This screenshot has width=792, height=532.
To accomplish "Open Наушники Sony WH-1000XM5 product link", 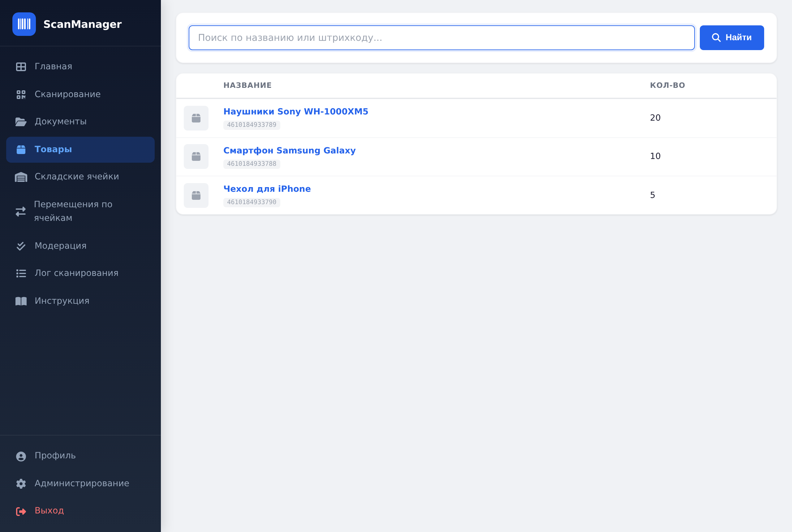I will 296,112.
